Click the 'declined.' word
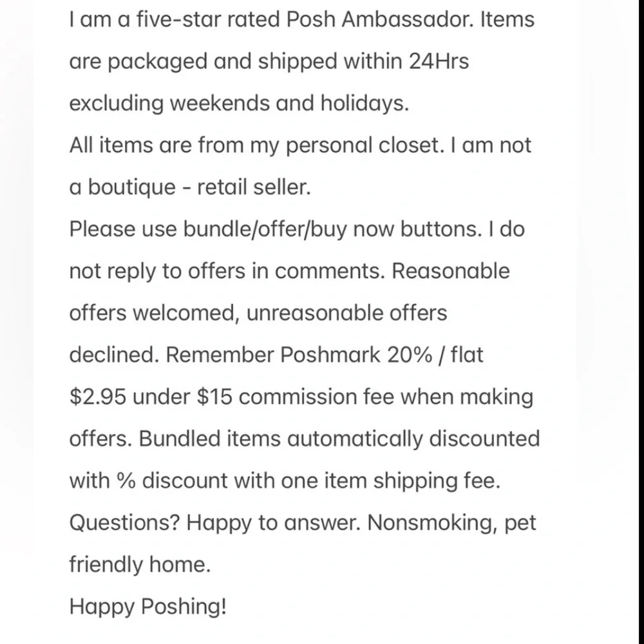 114,355
